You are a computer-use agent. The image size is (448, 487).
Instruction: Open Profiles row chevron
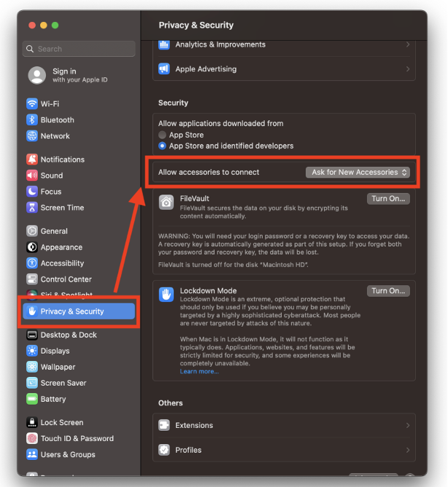408,450
